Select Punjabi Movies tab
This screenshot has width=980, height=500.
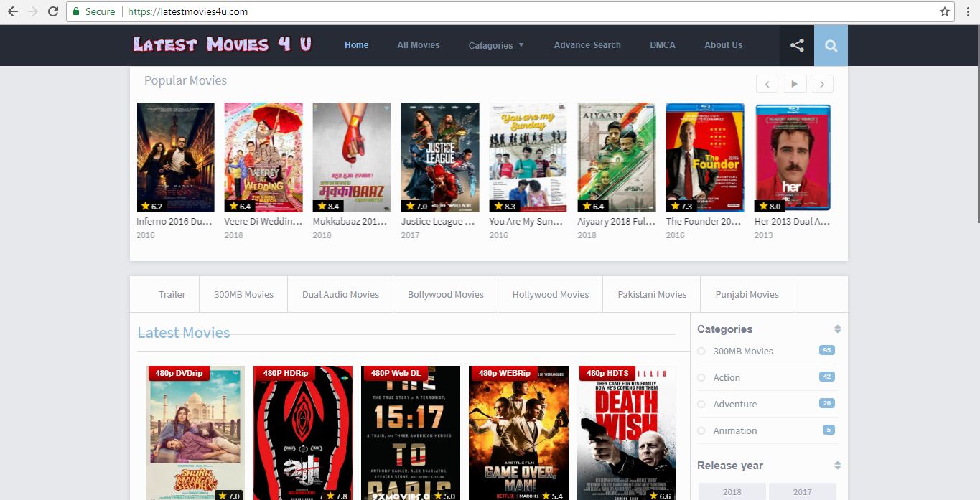pos(747,294)
